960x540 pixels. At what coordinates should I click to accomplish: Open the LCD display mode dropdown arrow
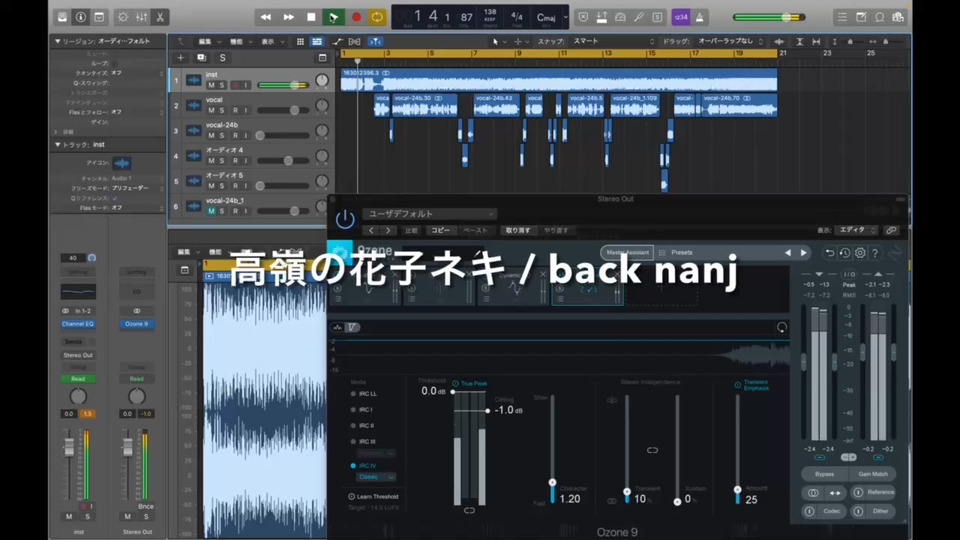[566, 17]
